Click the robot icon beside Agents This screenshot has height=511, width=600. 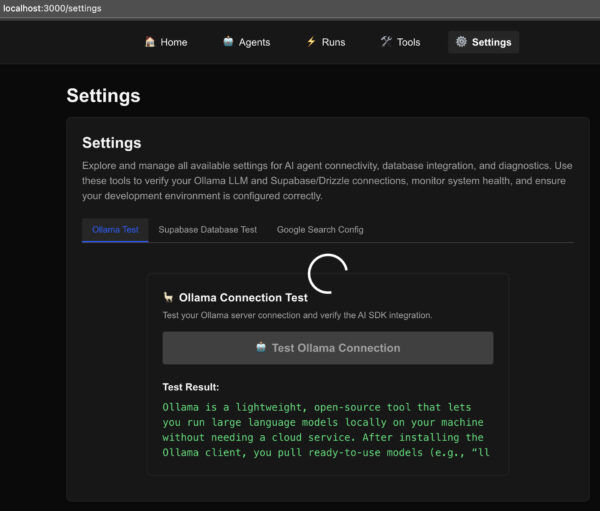(228, 42)
